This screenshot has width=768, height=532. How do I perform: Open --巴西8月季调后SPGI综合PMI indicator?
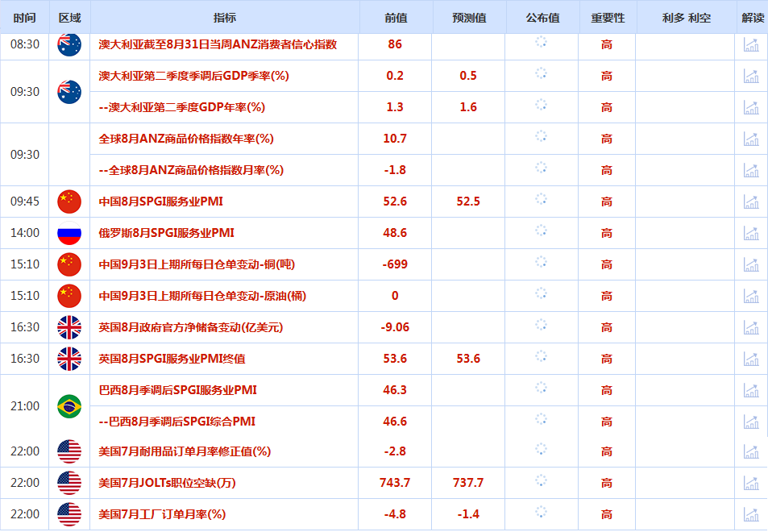[x=176, y=422]
